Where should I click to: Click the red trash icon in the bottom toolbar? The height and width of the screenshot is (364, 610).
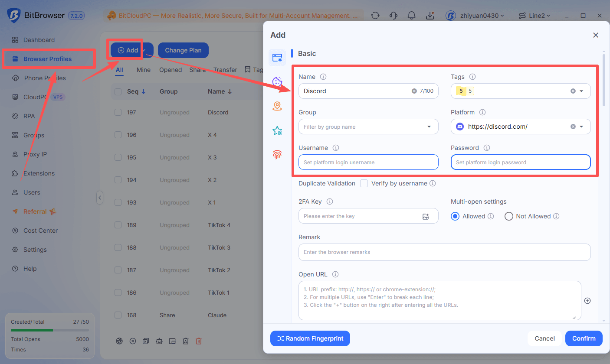click(x=199, y=341)
